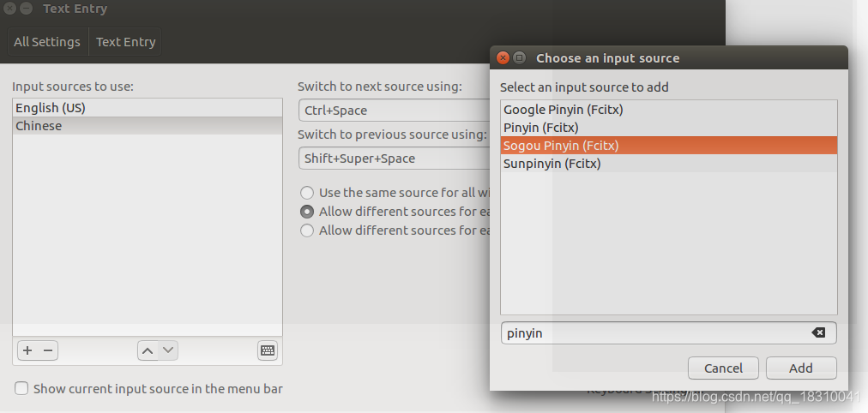Clear the pinyin search field text
This screenshot has height=413, width=868.
818,332
